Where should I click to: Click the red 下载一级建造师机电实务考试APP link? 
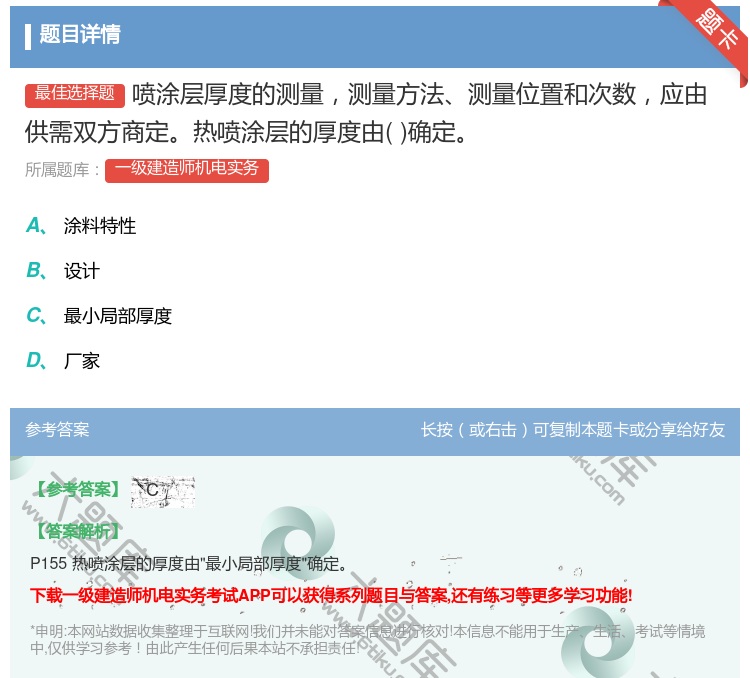(331, 595)
